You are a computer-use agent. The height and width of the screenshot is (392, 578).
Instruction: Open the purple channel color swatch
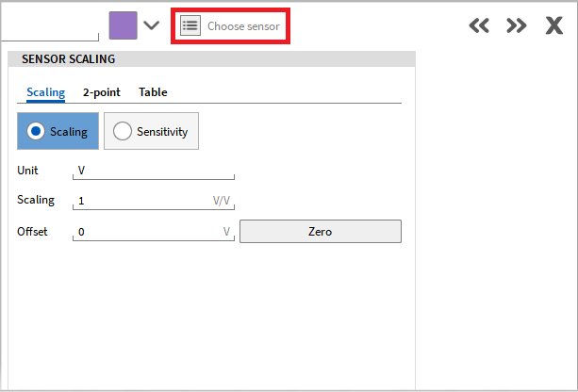coord(123,25)
